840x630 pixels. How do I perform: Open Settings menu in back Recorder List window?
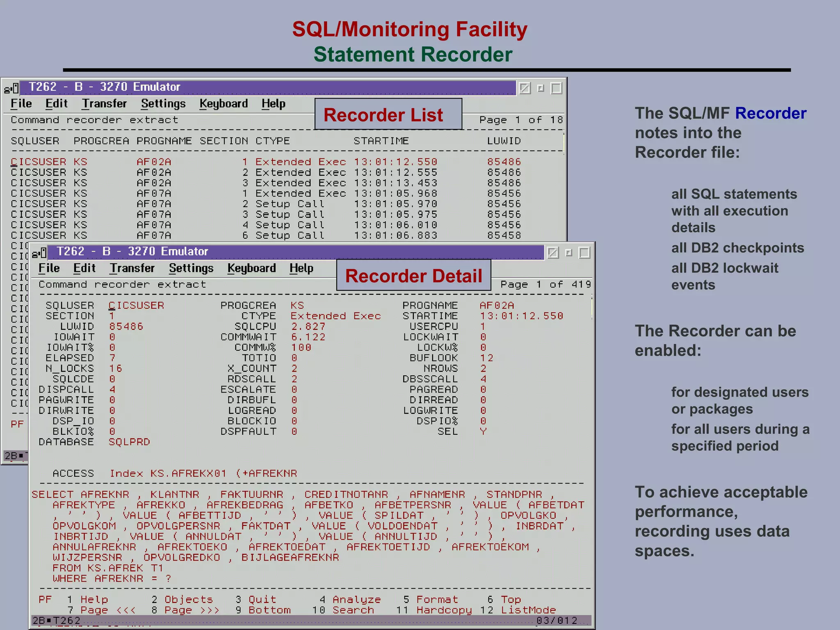[x=163, y=104]
